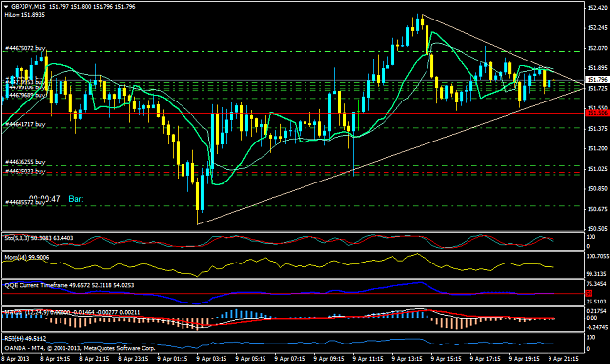Click the 151.025 price axis label
The image size is (610, 364).
click(x=597, y=169)
